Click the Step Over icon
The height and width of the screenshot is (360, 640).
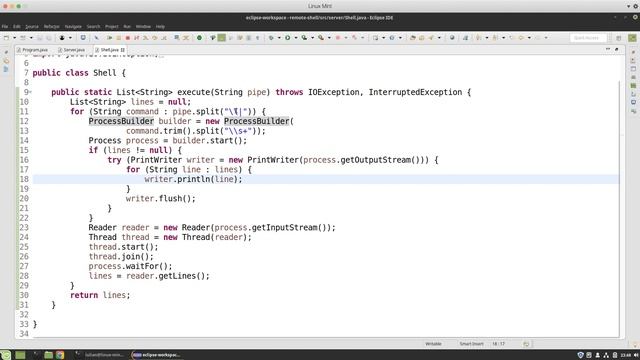tap(154, 38)
